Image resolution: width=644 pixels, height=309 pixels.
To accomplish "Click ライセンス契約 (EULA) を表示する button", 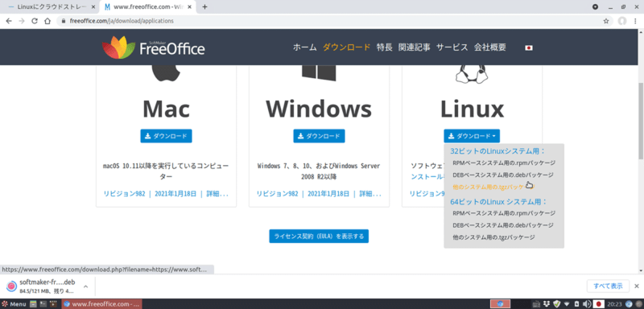I will click(x=319, y=236).
